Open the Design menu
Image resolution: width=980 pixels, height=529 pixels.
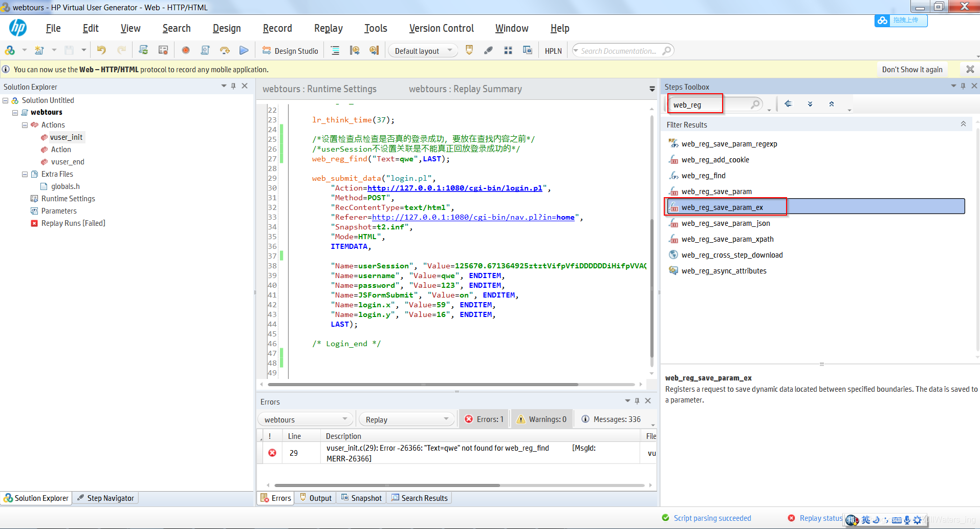click(x=227, y=28)
